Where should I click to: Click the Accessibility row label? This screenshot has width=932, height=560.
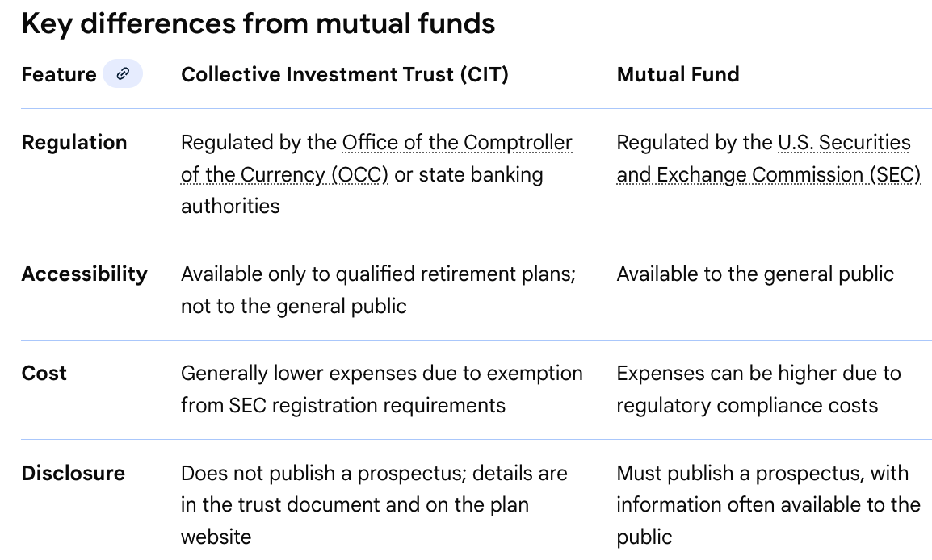tap(85, 274)
